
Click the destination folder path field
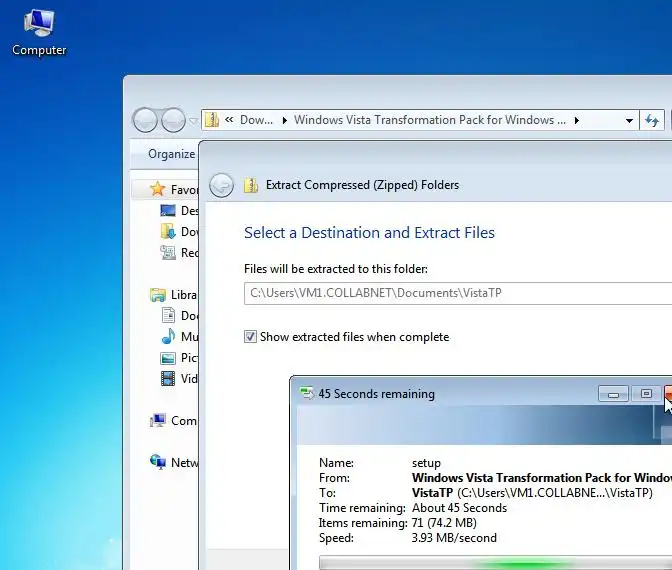458,293
